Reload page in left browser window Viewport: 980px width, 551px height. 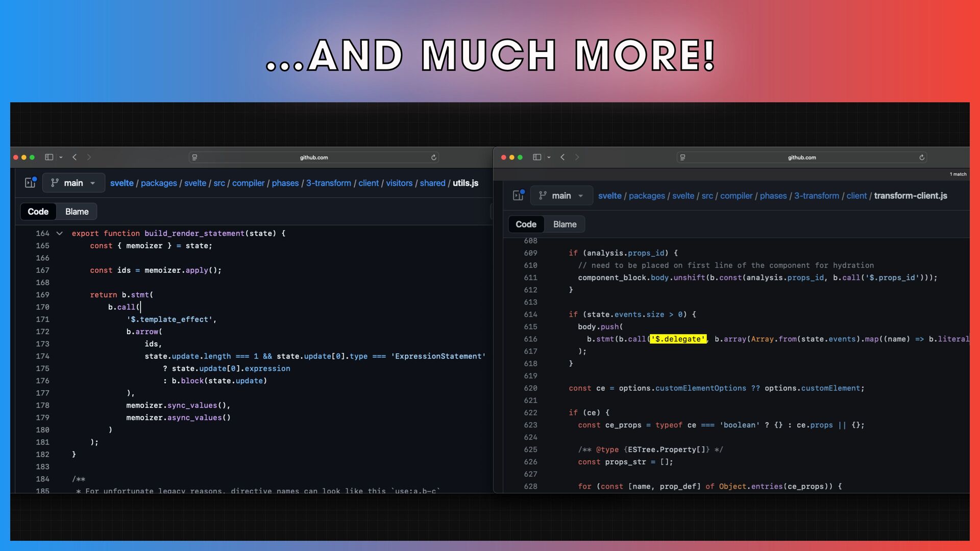(x=434, y=157)
